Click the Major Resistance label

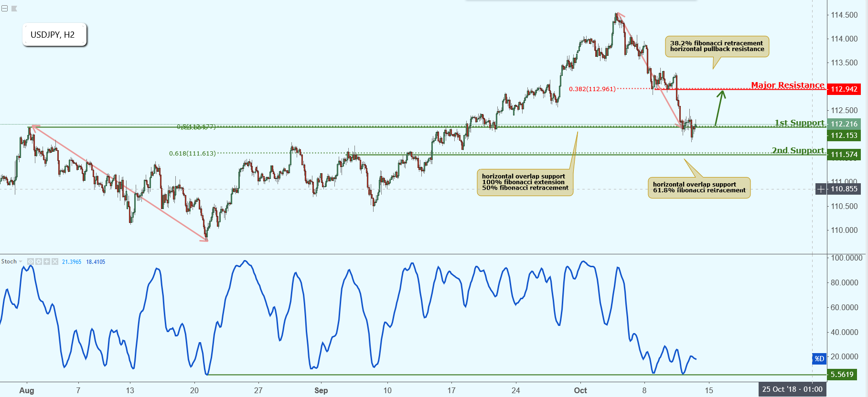pos(788,85)
